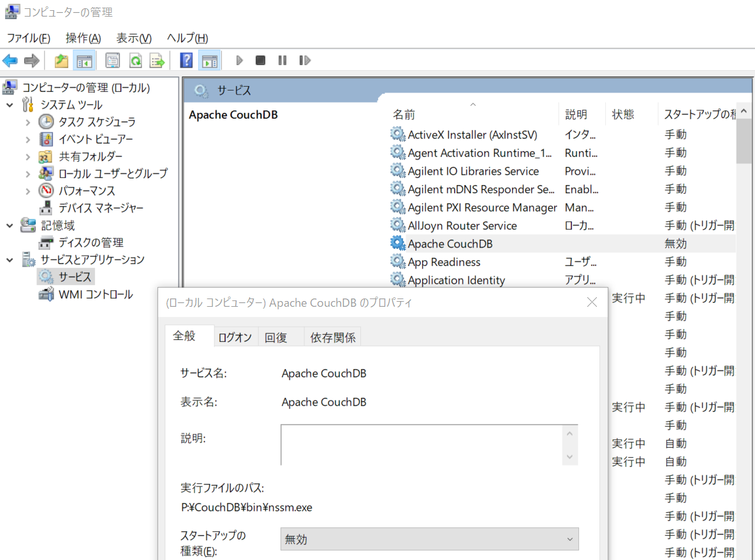Screen dimensions: 755x560
Task: Expand the タスク スケジューラ node arrow
Action: (x=28, y=122)
